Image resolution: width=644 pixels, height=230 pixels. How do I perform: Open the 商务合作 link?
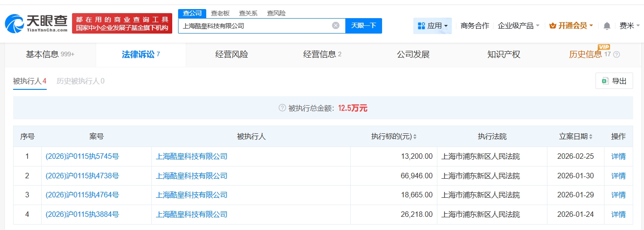click(x=475, y=26)
